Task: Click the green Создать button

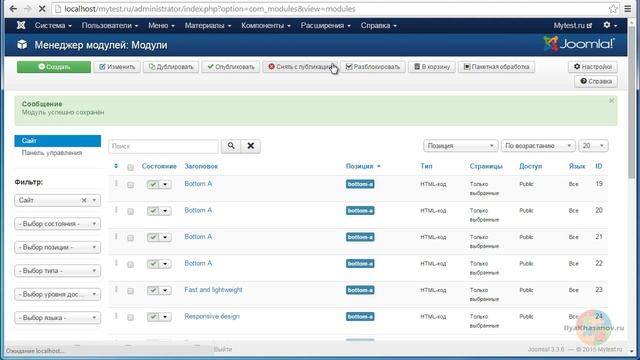Action: pyautogui.click(x=54, y=67)
